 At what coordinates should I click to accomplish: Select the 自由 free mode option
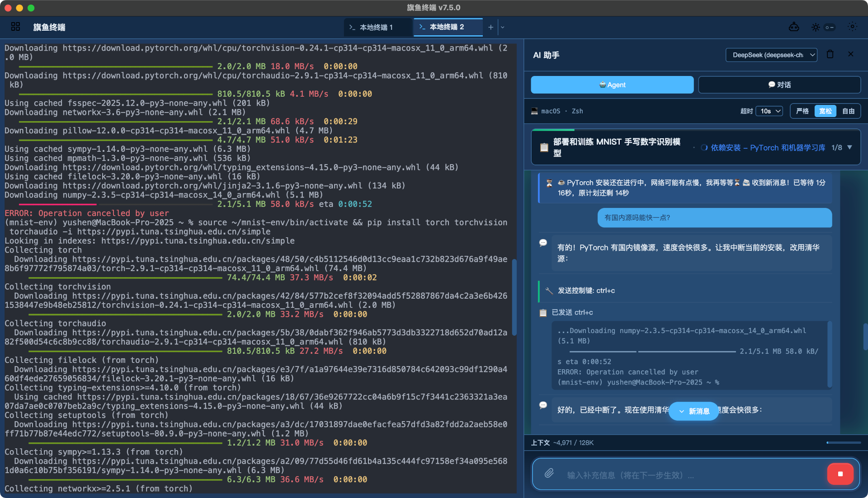(848, 111)
